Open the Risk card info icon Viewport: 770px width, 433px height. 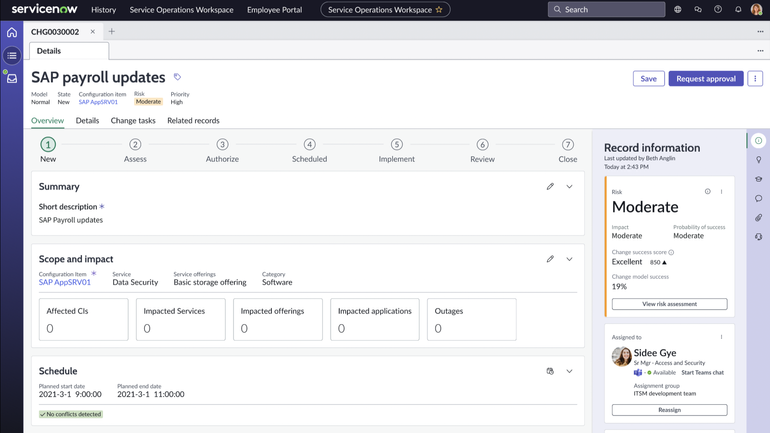(x=708, y=191)
